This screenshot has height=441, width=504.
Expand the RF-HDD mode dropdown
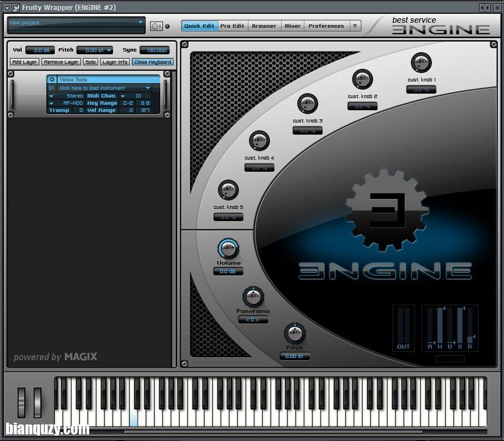52,103
